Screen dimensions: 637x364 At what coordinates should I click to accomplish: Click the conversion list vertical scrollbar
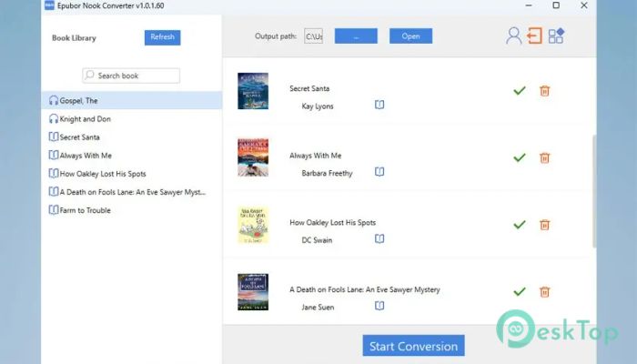pyautogui.click(x=594, y=191)
